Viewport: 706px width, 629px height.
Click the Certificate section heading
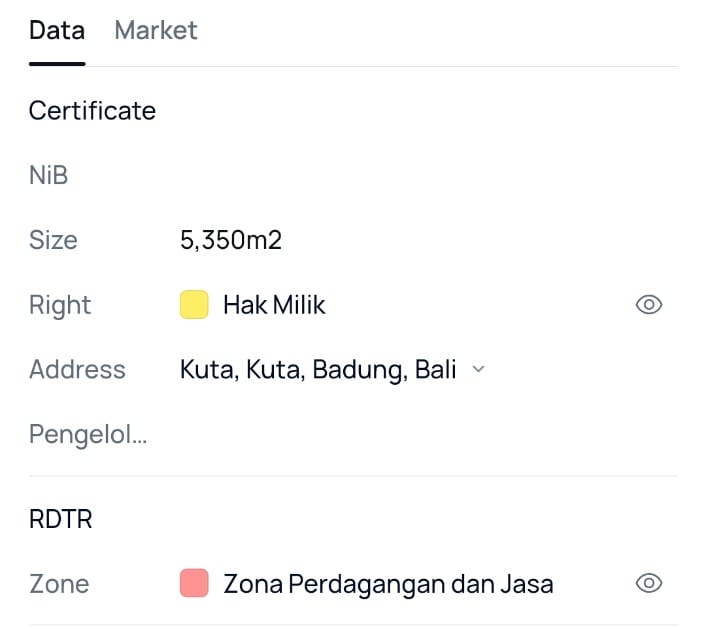click(x=92, y=110)
